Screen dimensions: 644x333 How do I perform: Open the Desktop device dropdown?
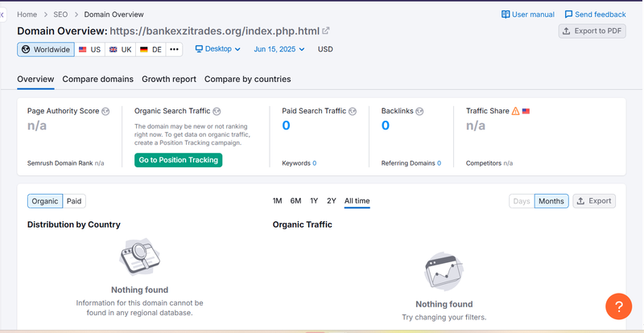pyautogui.click(x=217, y=49)
